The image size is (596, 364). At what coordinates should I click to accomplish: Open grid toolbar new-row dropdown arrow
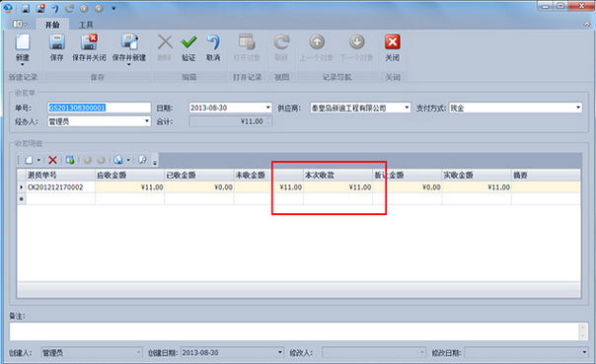pyautogui.click(x=38, y=160)
